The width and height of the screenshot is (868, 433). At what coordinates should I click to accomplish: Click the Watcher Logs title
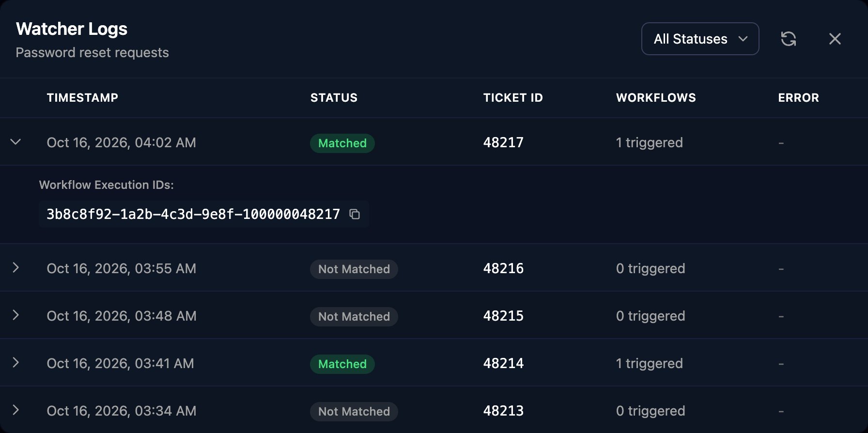(x=72, y=29)
